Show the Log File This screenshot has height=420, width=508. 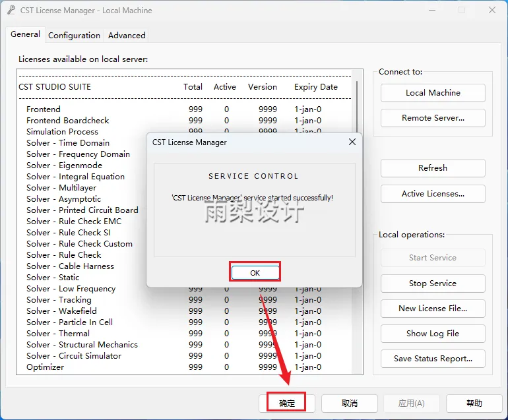point(433,334)
